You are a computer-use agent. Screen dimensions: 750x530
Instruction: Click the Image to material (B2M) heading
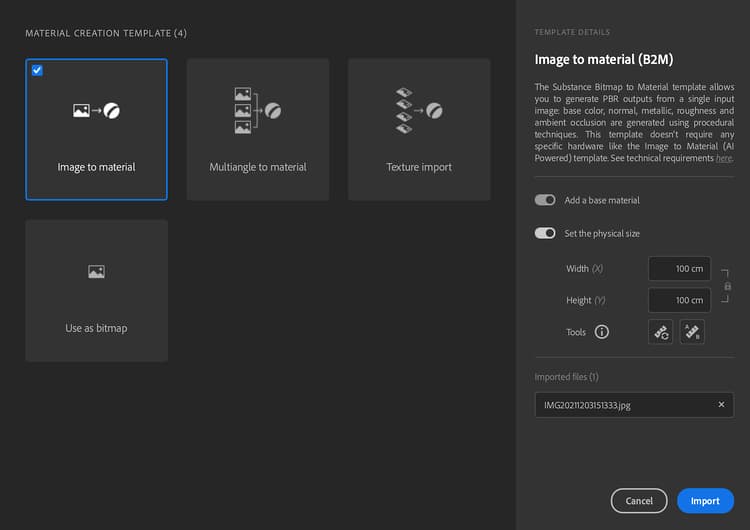point(604,59)
